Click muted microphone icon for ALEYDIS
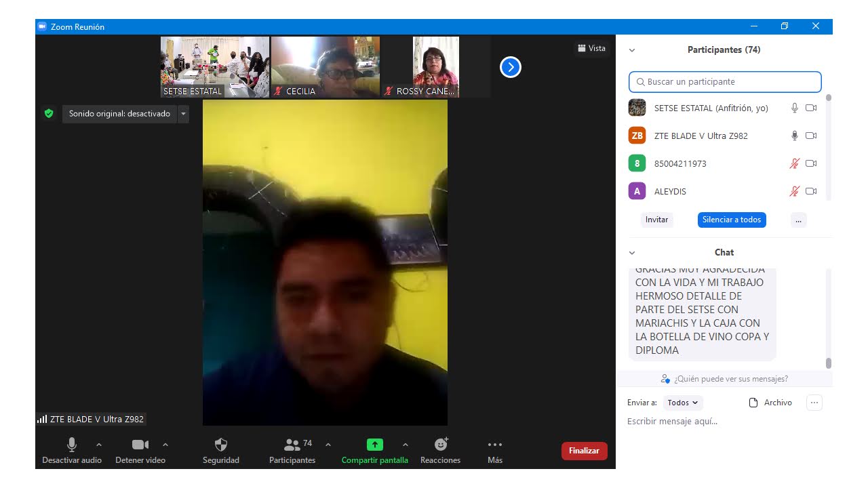 795,191
